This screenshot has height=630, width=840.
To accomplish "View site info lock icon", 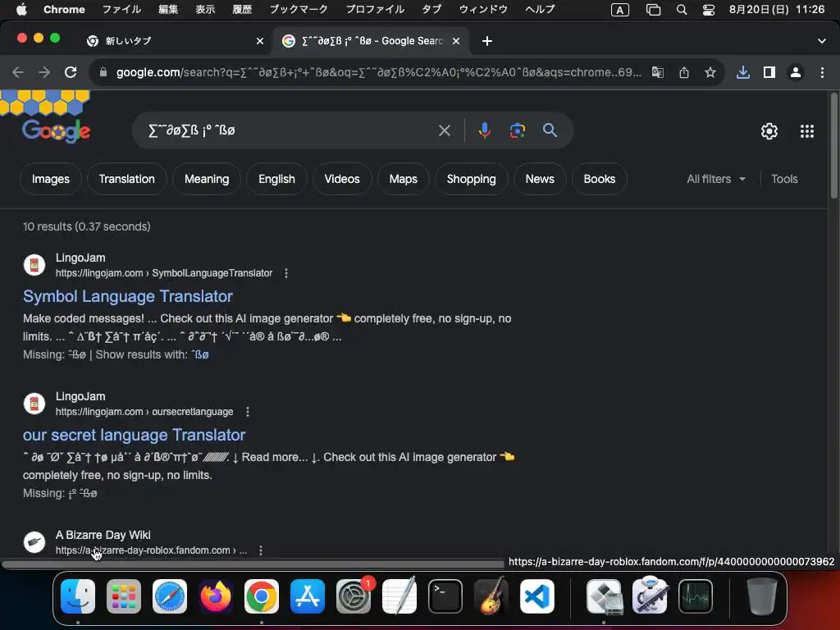I will (x=103, y=72).
